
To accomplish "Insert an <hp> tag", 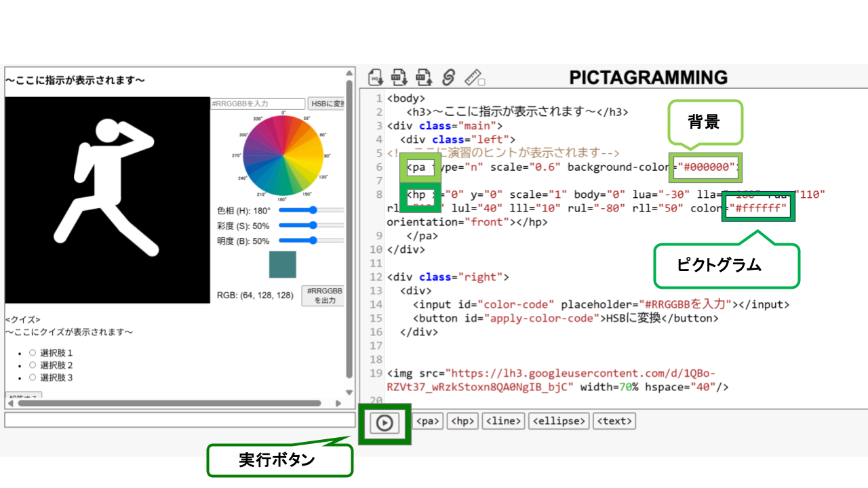I will coord(463,421).
